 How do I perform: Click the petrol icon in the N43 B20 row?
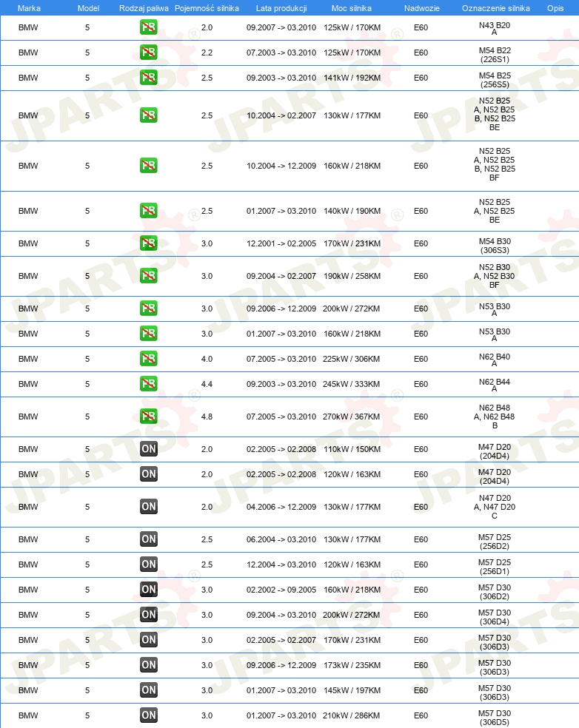pos(149,27)
